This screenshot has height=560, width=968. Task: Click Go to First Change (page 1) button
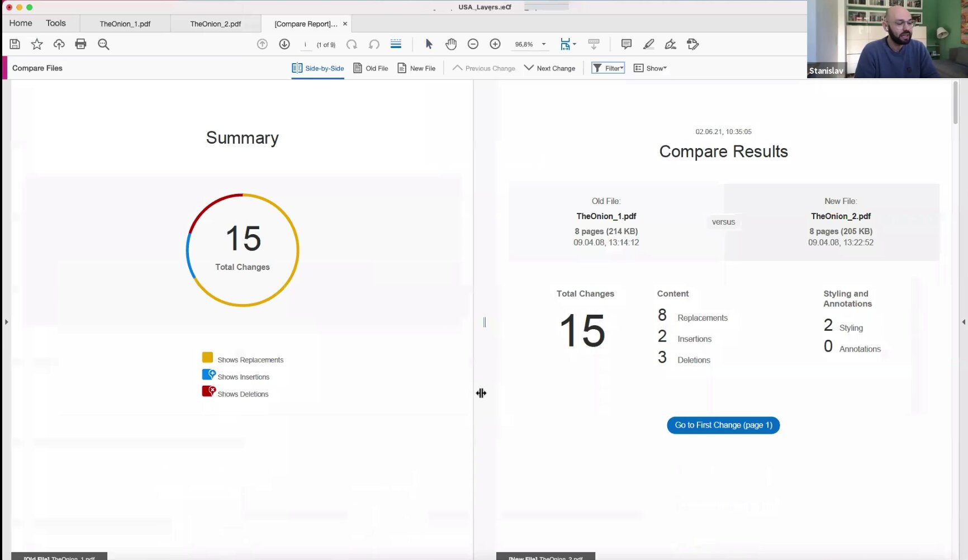click(x=723, y=425)
